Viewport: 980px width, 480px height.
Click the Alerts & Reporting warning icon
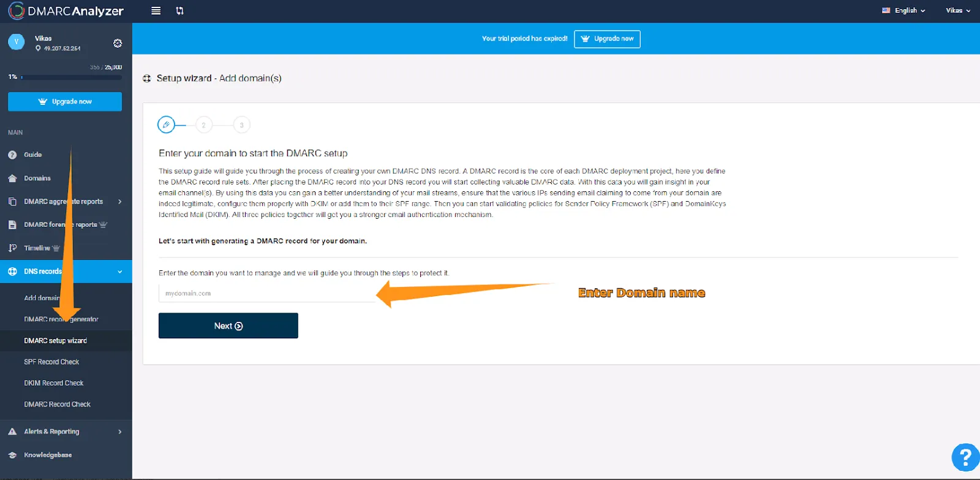(x=12, y=432)
